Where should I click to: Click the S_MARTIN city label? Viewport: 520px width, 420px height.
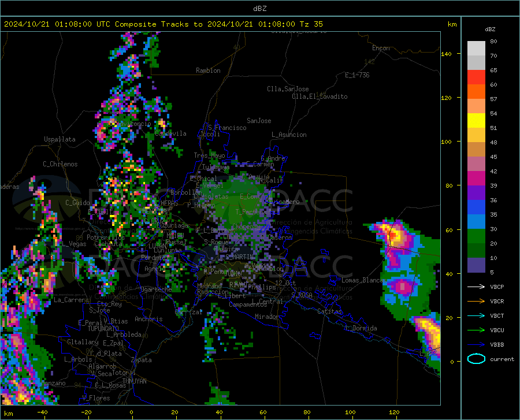click(240, 257)
